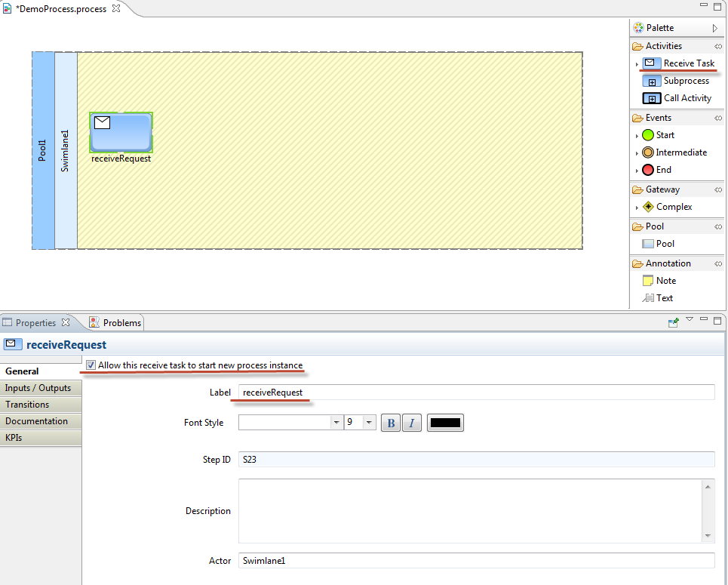
Task: Select the green Start event tool
Action: (658, 135)
